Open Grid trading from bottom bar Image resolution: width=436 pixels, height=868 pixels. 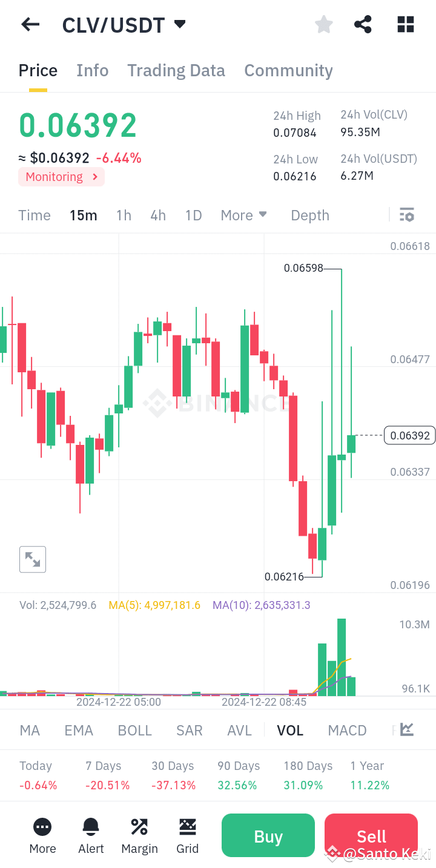point(188,835)
